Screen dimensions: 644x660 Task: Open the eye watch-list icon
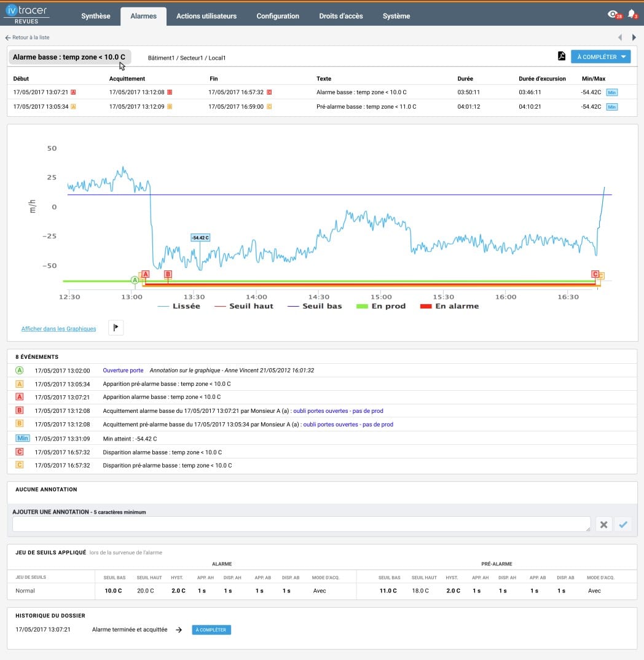612,15
